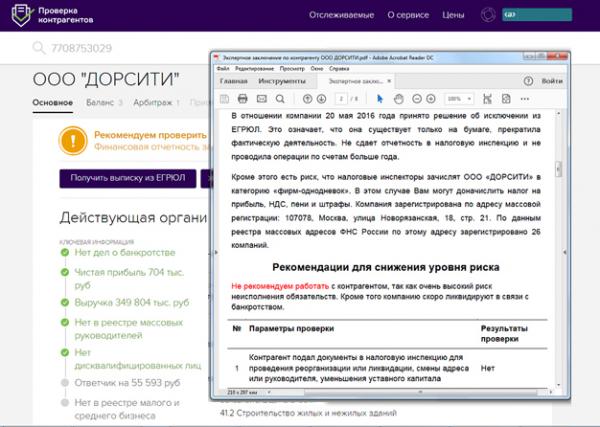This screenshot has height=427, width=600.
Task: Click the print icon in Acrobat toolbar
Action: tap(242, 99)
